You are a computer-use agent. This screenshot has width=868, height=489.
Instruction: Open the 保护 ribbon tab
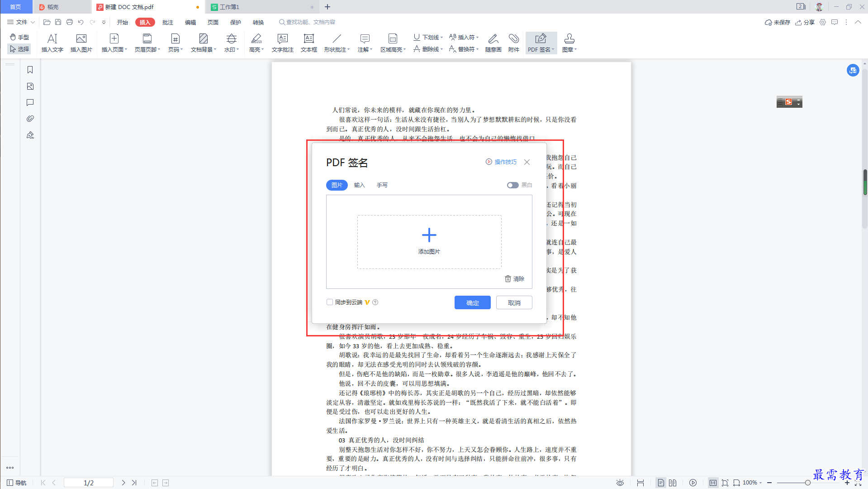tap(236, 22)
